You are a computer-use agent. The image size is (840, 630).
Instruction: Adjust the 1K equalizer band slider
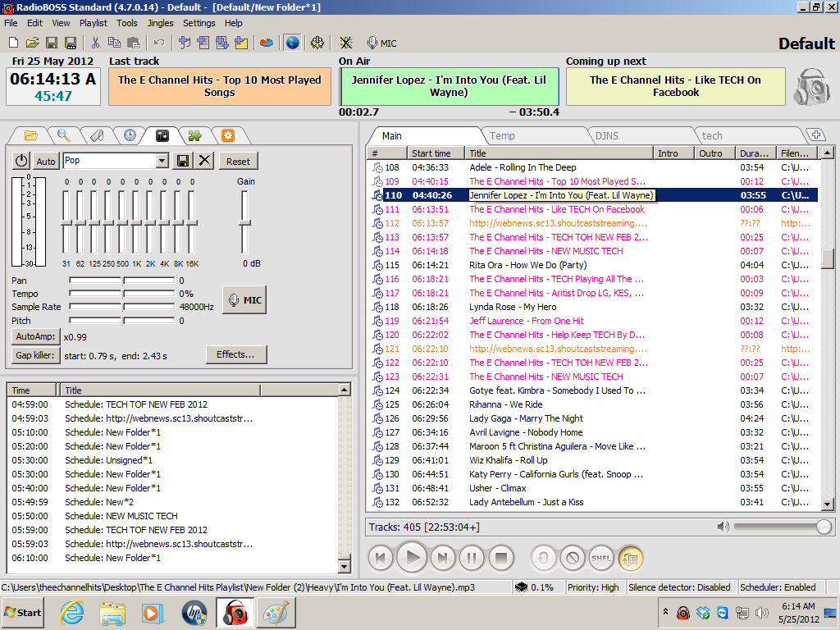pos(137,222)
